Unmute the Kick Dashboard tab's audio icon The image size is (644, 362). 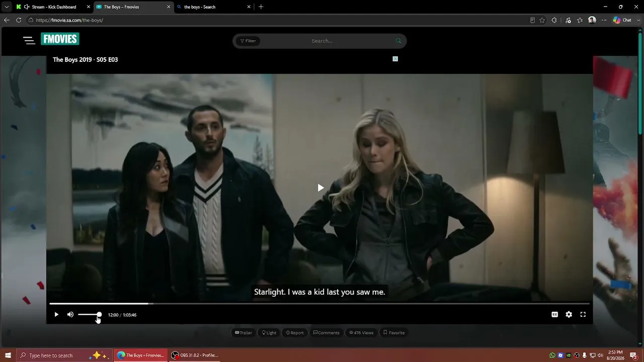(27, 7)
